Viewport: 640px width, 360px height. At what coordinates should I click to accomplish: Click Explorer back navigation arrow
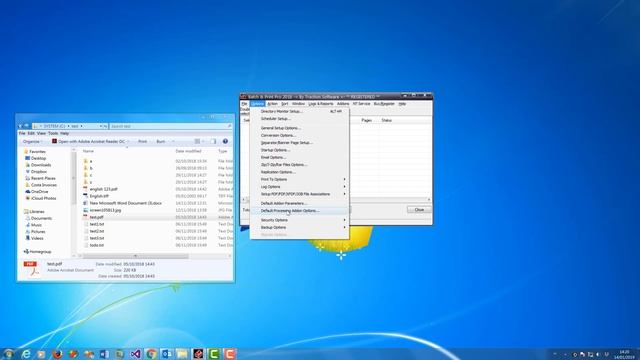point(20,126)
